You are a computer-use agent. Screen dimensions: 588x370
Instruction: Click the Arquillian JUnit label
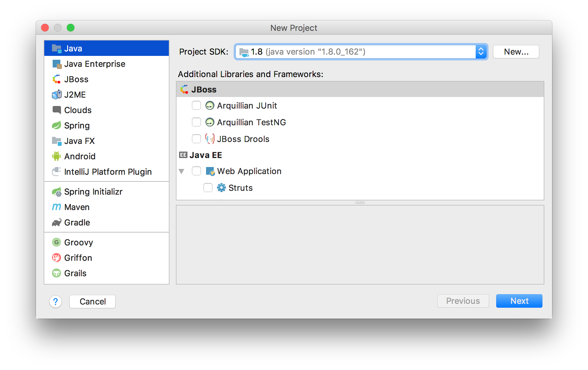247,106
